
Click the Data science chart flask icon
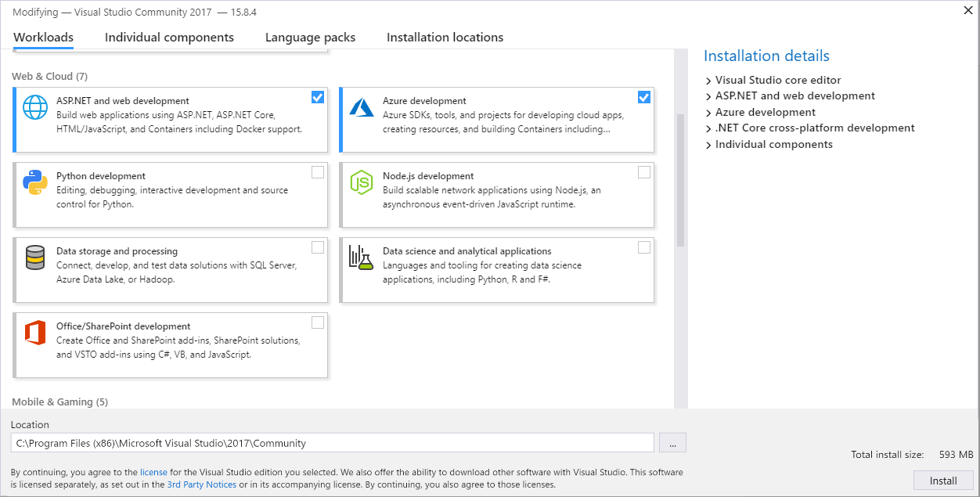click(x=361, y=257)
